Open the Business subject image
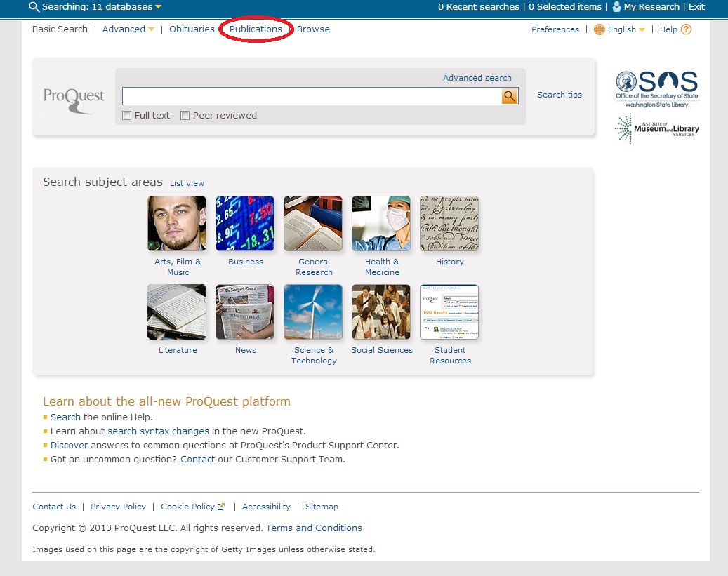Screen dimensions: 728x576 point(245,223)
